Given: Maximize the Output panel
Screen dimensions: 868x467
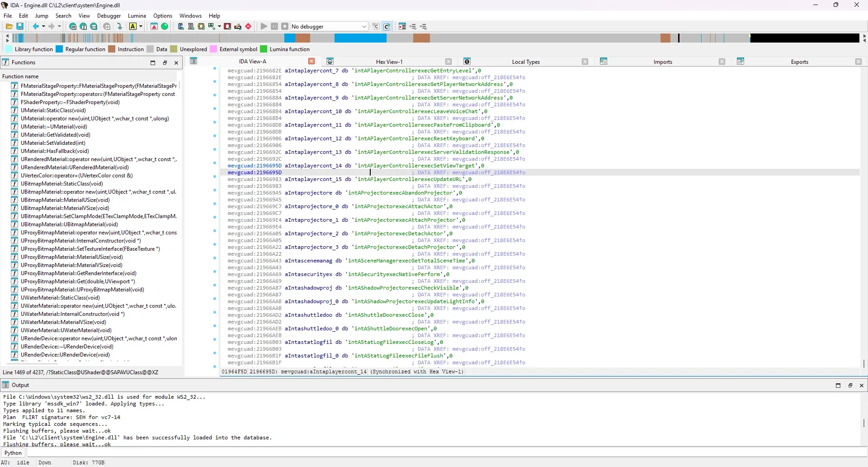Looking at the screenshot, I should 838,386.
